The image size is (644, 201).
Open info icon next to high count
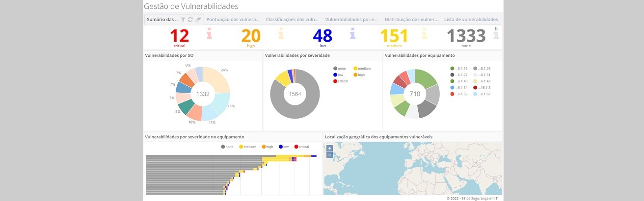281,34
